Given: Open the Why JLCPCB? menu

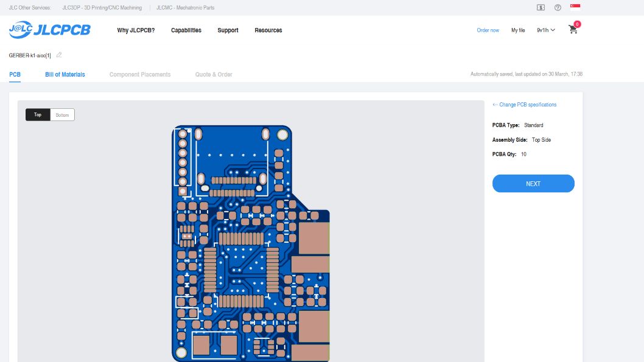Looking at the screenshot, I should pyautogui.click(x=136, y=30).
